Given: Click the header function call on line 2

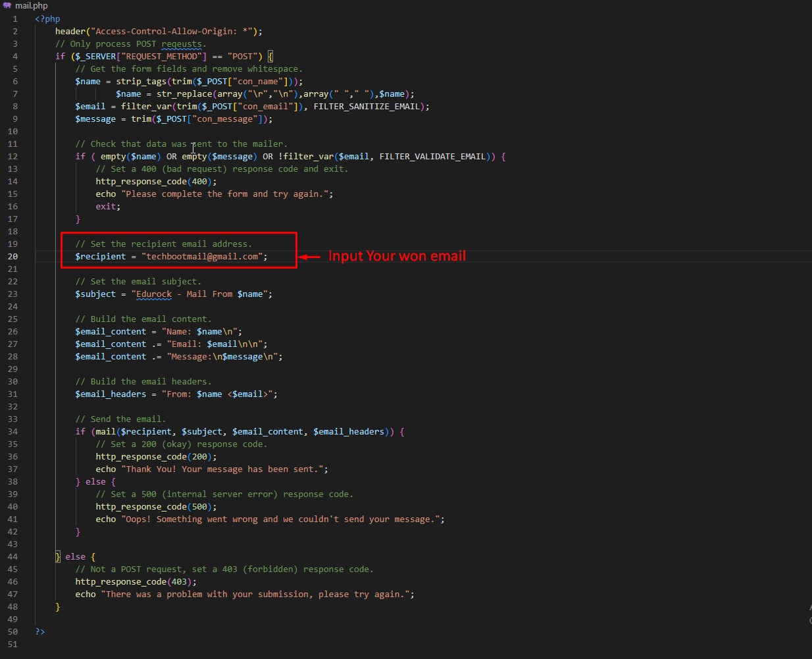Looking at the screenshot, I should point(70,32).
